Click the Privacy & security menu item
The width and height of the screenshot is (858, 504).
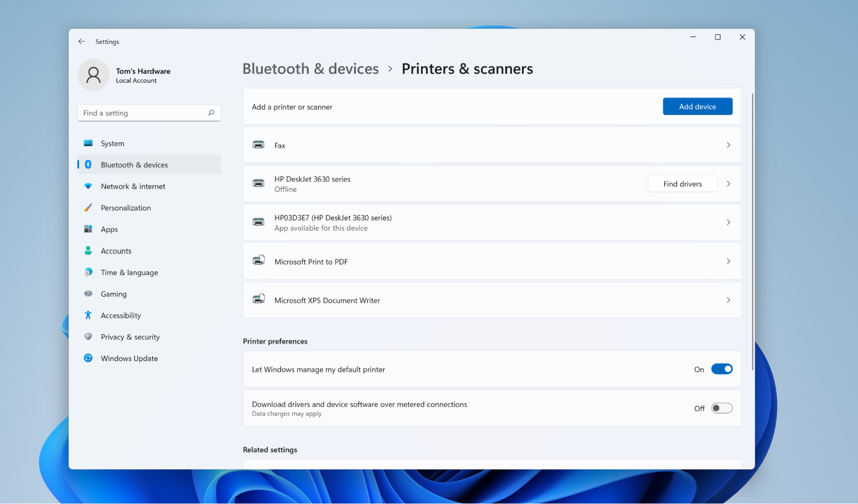tap(130, 336)
